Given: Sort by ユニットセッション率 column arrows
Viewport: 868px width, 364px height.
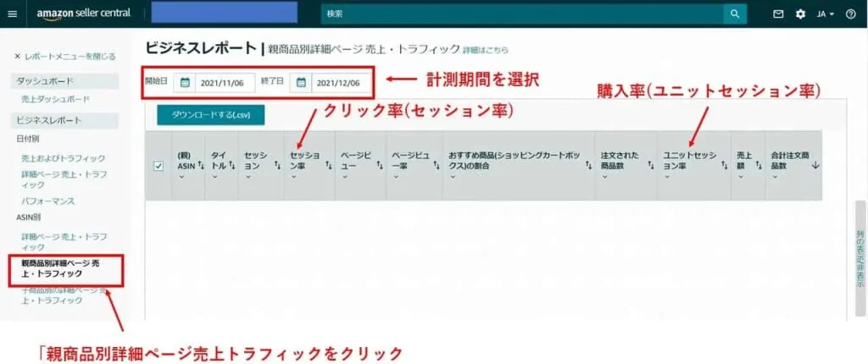Looking at the screenshot, I should 724,165.
